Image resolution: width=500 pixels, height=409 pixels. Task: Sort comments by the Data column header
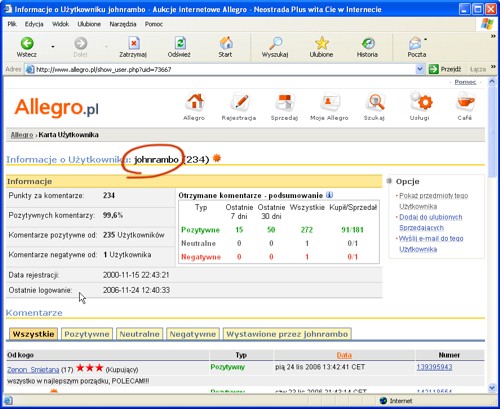[x=344, y=355]
